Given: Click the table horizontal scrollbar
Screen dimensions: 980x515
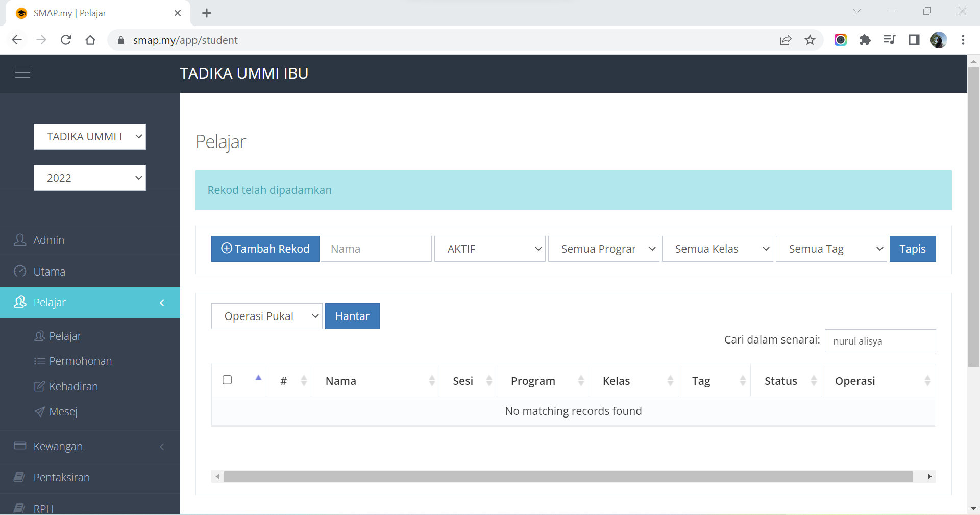Looking at the screenshot, I should pyautogui.click(x=568, y=477).
